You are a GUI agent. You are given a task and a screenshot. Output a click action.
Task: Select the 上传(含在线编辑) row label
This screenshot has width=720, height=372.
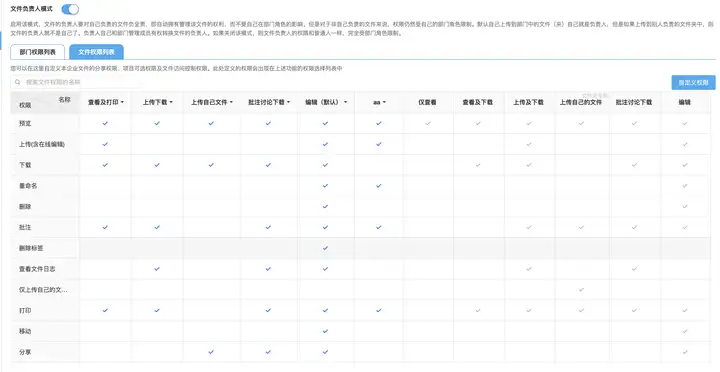42,144
